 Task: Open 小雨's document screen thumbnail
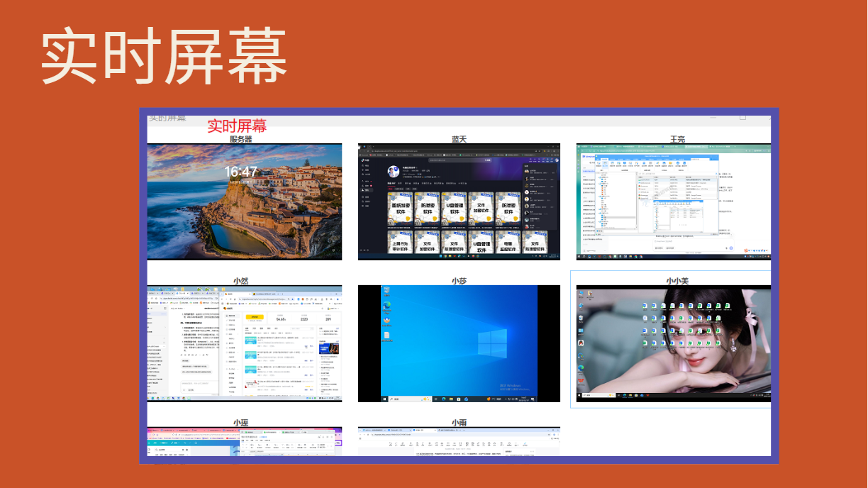(459, 441)
